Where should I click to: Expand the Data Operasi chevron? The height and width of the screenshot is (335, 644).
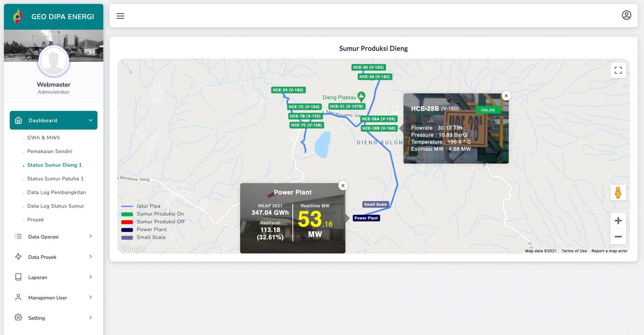(x=91, y=236)
